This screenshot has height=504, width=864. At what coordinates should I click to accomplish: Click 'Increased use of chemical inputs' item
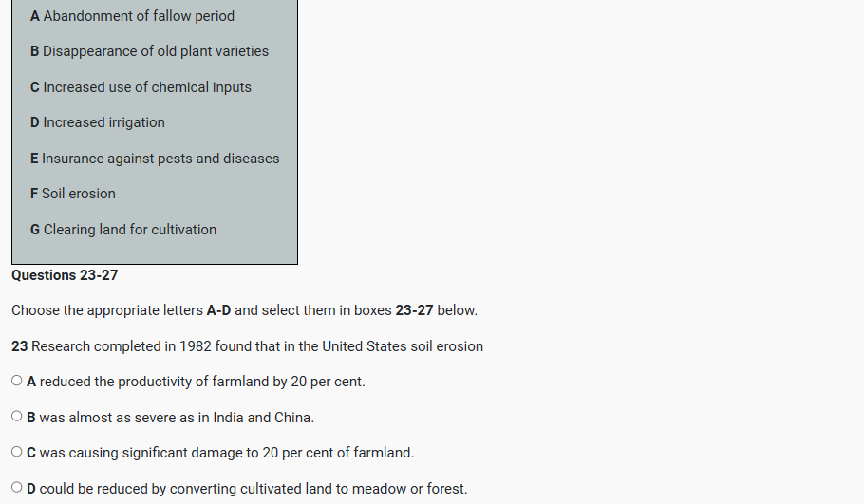coord(141,87)
